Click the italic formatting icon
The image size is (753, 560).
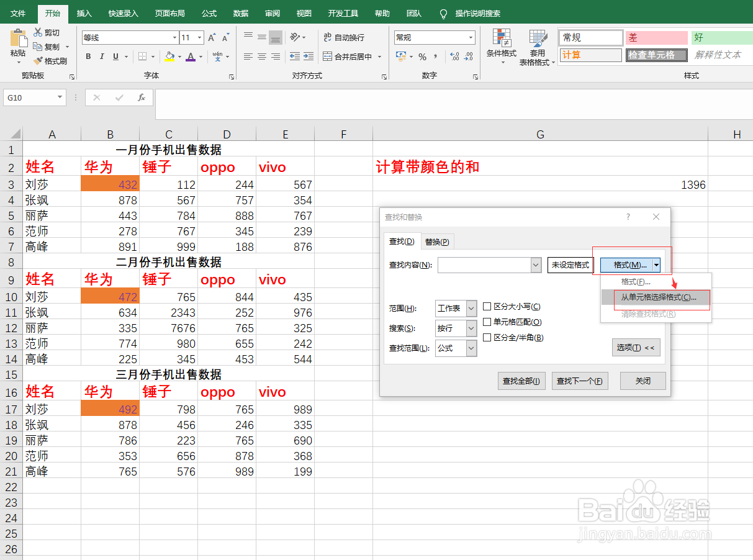[x=101, y=56]
